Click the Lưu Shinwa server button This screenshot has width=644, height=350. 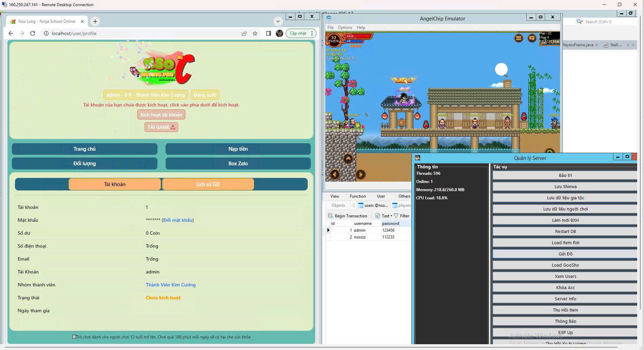pos(565,187)
